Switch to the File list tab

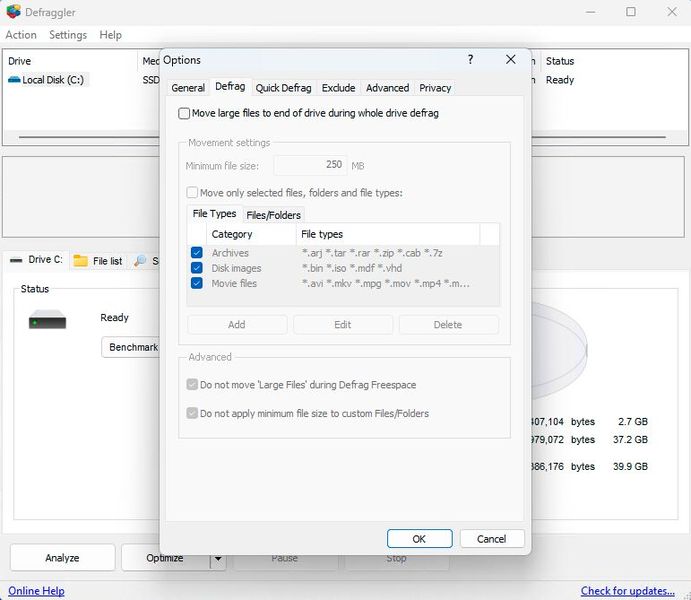pyautogui.click(x=98, y=261)
